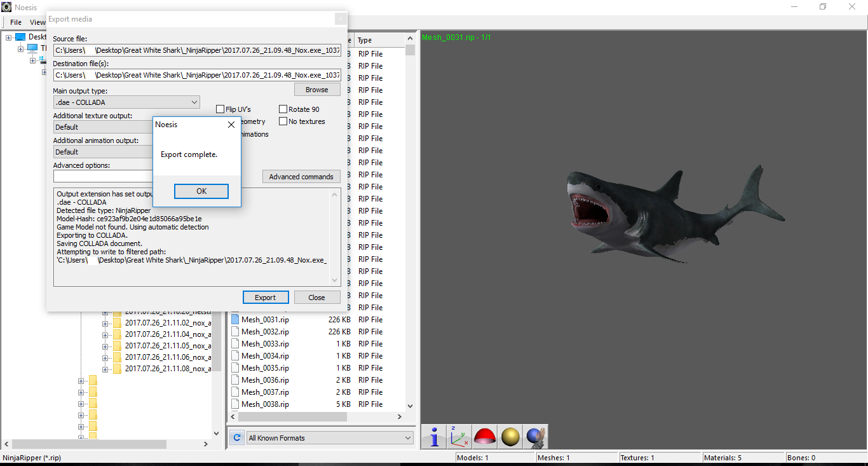Open the Additional texture output dropdown
The height and width of the screenshot is (466, 868).
(x=103, y=127)
